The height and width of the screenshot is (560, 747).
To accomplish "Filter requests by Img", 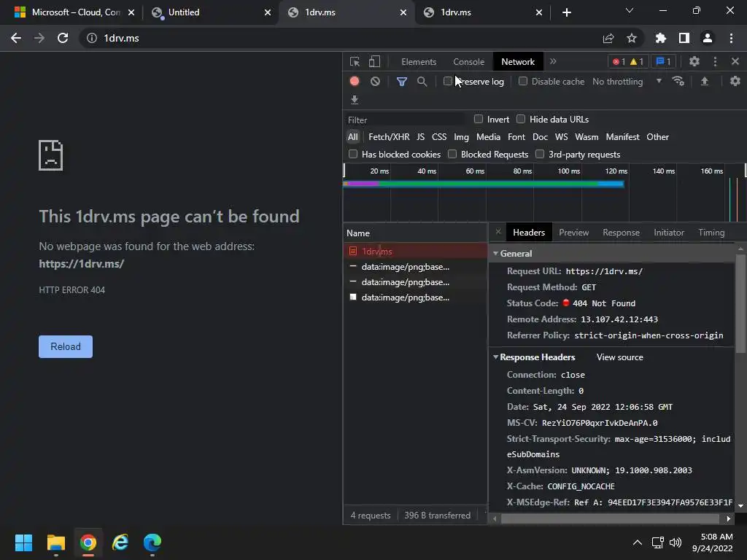I will point(461,136).
